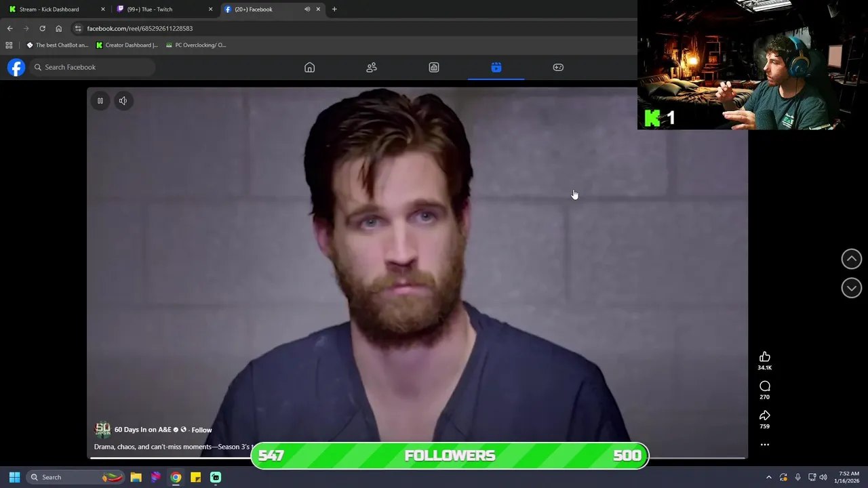Click the 34.1K like count
This screenshot has width=868, height=488.
[764, 367]
